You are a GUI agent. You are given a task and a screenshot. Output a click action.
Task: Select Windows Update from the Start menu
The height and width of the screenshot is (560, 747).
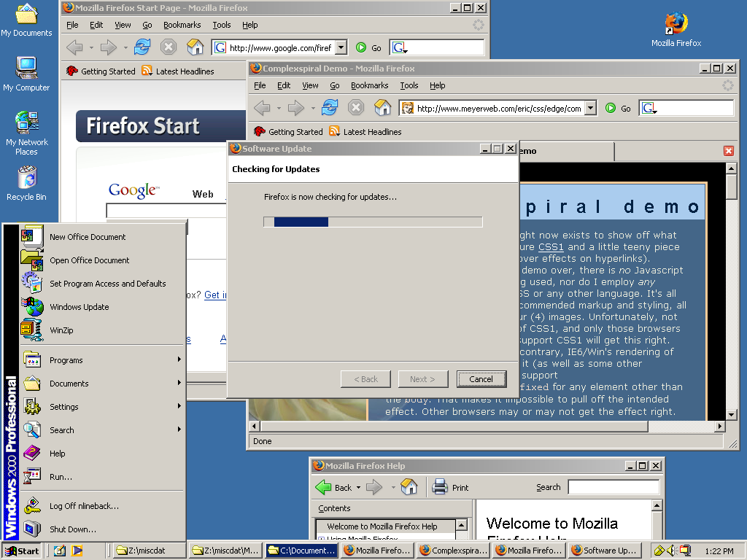79,307
